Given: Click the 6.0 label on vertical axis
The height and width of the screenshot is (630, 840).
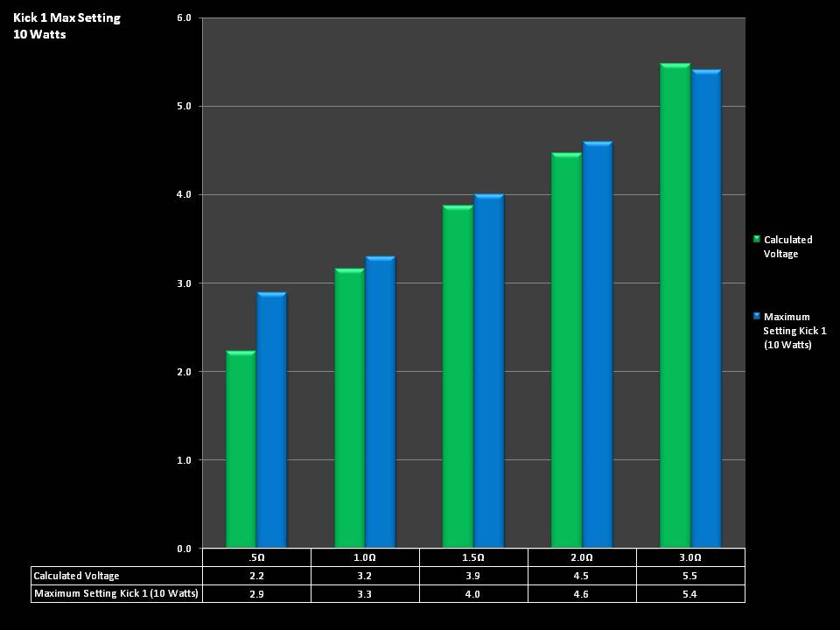Looking at the screenshot, I should click(x=183, y=17).
